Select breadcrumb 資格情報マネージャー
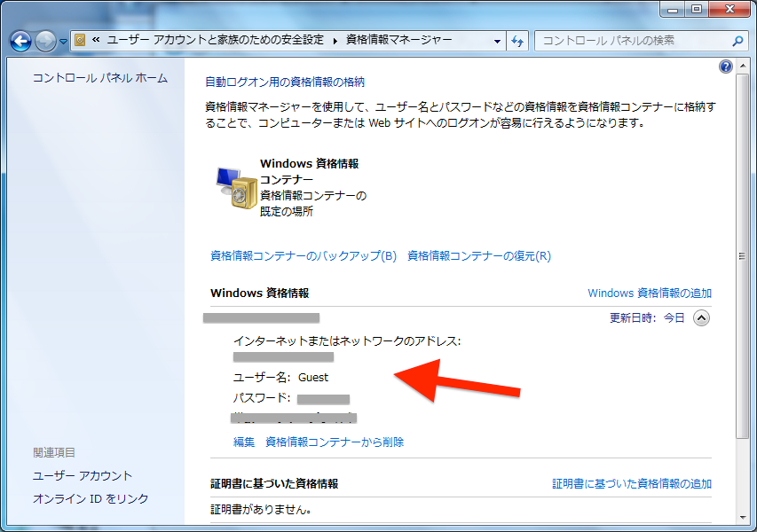This screenshot has height=532, width=757. pos(398,40)
